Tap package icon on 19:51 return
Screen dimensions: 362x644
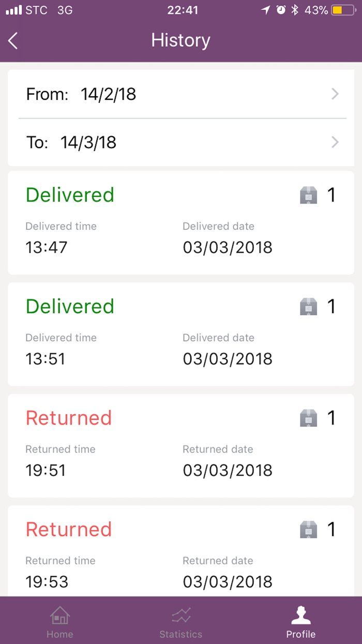(x=309, y=418)
